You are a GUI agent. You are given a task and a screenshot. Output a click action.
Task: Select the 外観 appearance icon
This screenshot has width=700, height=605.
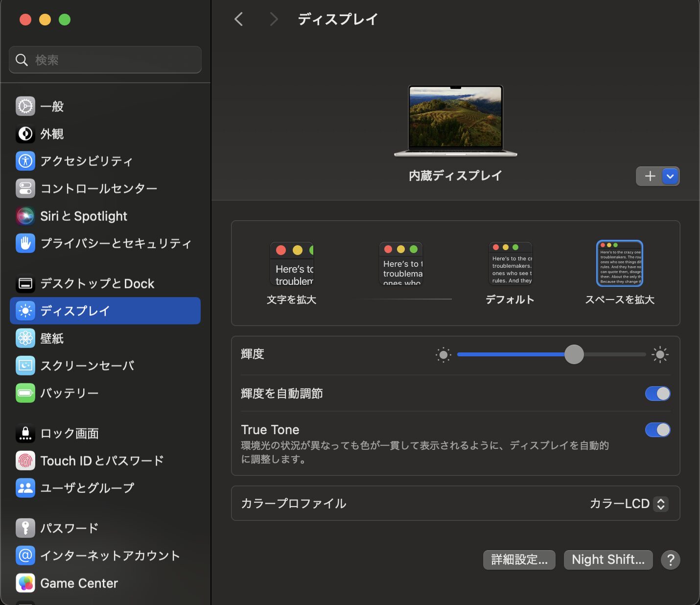pos(25,134)
